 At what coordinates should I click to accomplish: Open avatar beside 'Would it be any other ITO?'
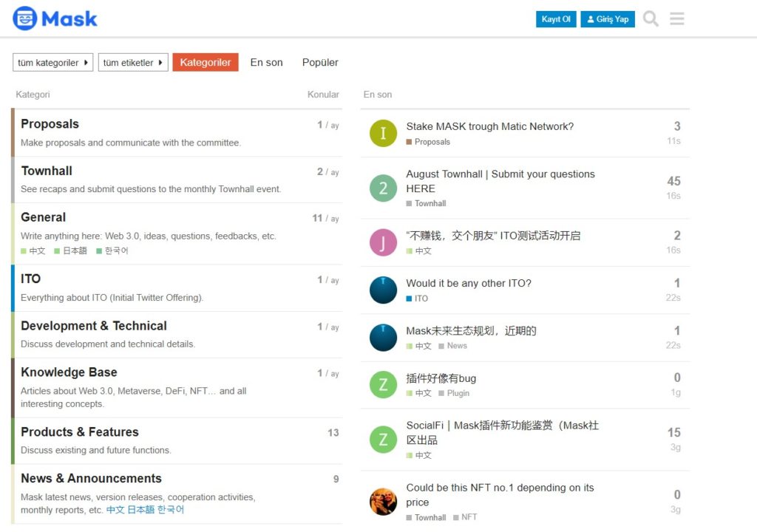point(383,290)
